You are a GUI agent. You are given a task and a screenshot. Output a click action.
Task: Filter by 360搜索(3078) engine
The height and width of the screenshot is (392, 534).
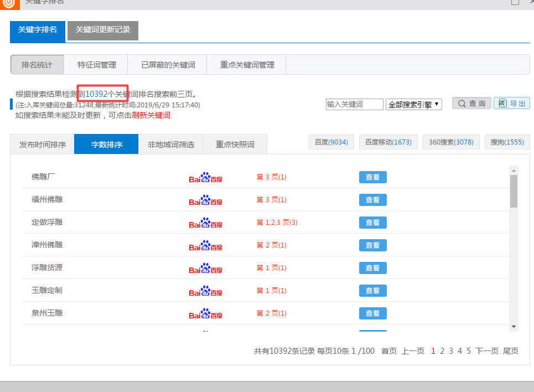click(x=451, y=142)
